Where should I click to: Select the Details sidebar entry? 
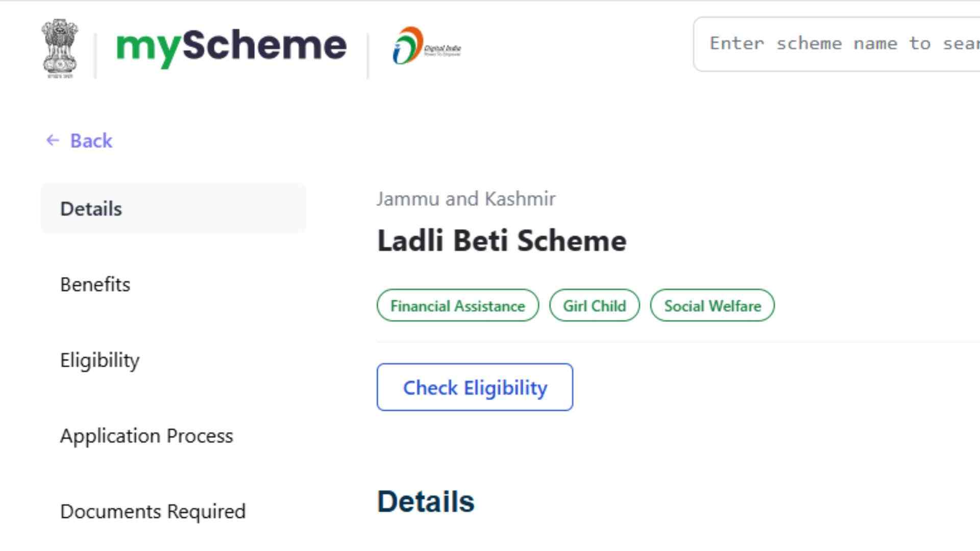coord(91,208)
